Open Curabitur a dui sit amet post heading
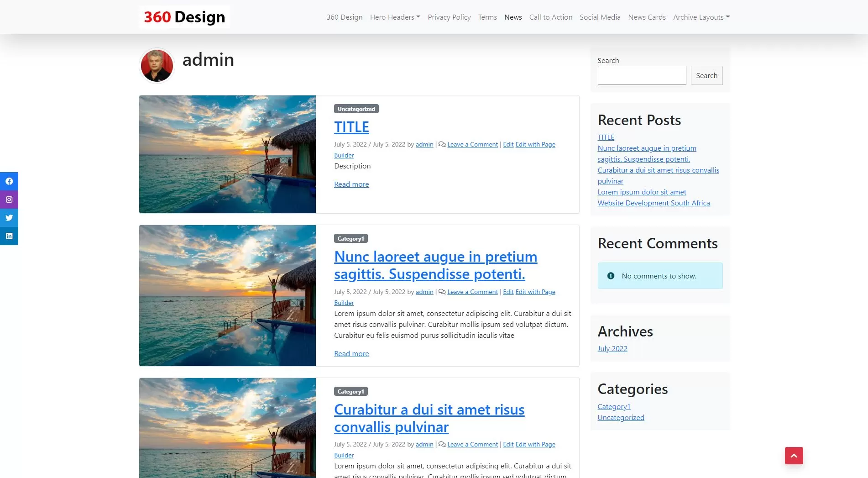 429,418
